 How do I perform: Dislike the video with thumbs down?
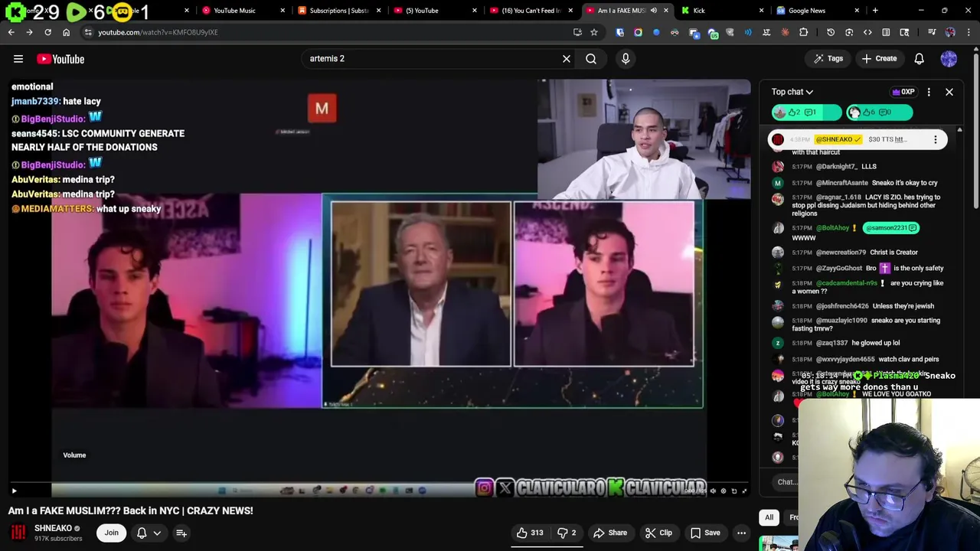[x=567, y=533]
